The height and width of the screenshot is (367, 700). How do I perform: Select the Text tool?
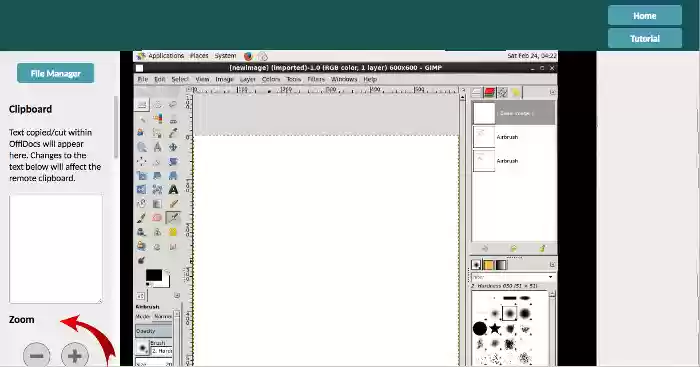coord(173,190)
